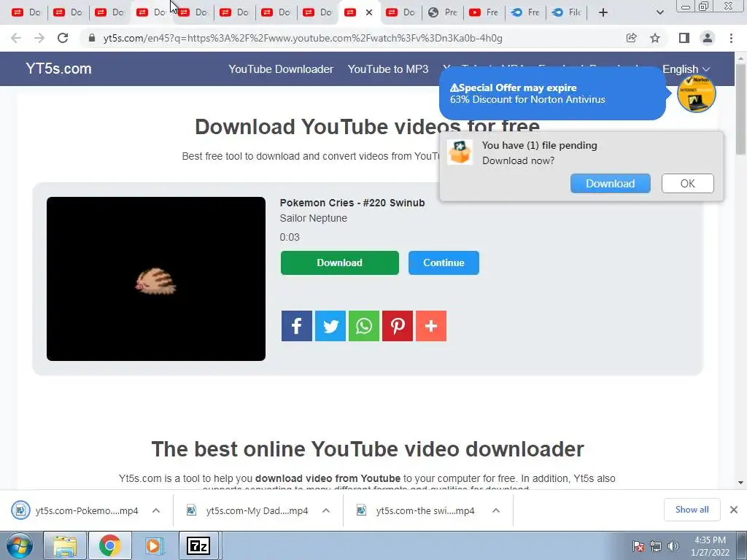Open 7-Zip from taskbar
The width and height of the screenshot is (747, 560).
pyautogui.click(x=198, y=545)
